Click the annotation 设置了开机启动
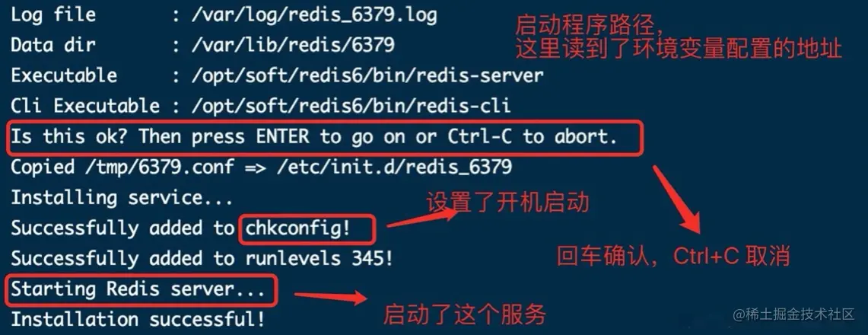The height and width of the screenshot is (335, 868). (507, 203)
